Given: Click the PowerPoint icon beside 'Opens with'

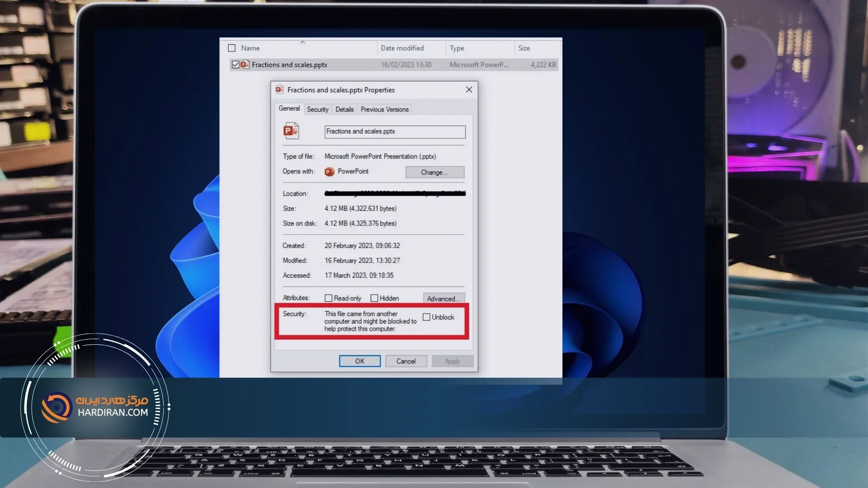Looking at the screenshot, I should [329, 172].
